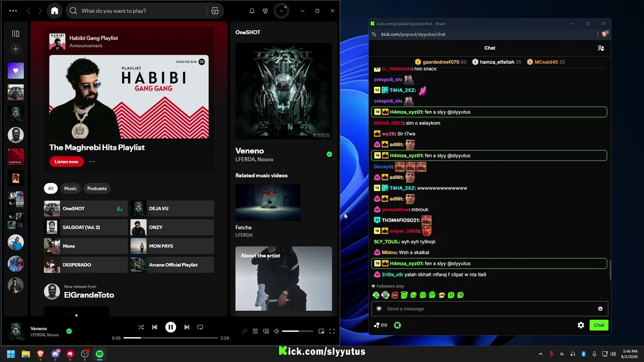Open File Explorer from taskbar
The height and width of the screenshot is (362, 644).
[26, 354]
